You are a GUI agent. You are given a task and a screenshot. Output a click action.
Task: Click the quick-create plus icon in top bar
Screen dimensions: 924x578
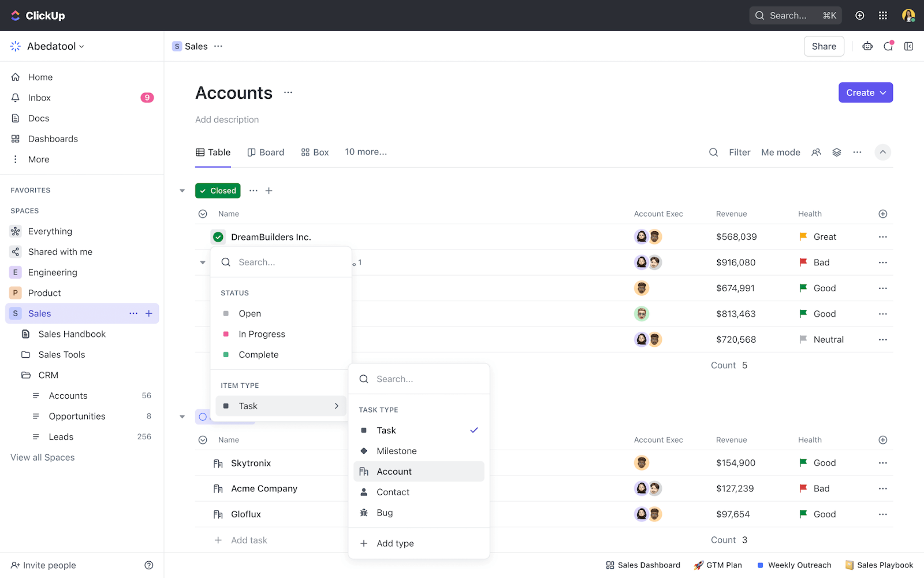point(859,16)
